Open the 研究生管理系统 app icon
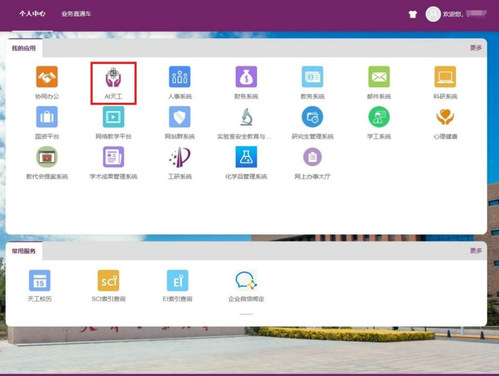 tap(312, 117)
